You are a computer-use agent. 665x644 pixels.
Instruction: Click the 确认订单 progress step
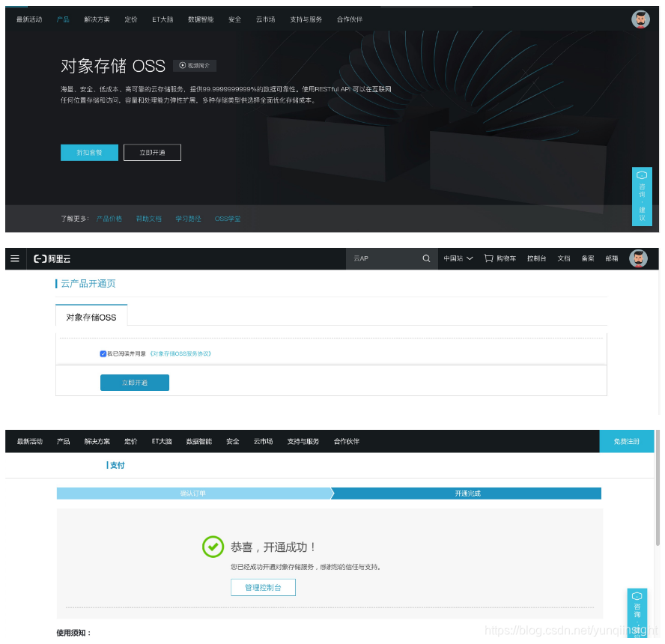[194, 493]
